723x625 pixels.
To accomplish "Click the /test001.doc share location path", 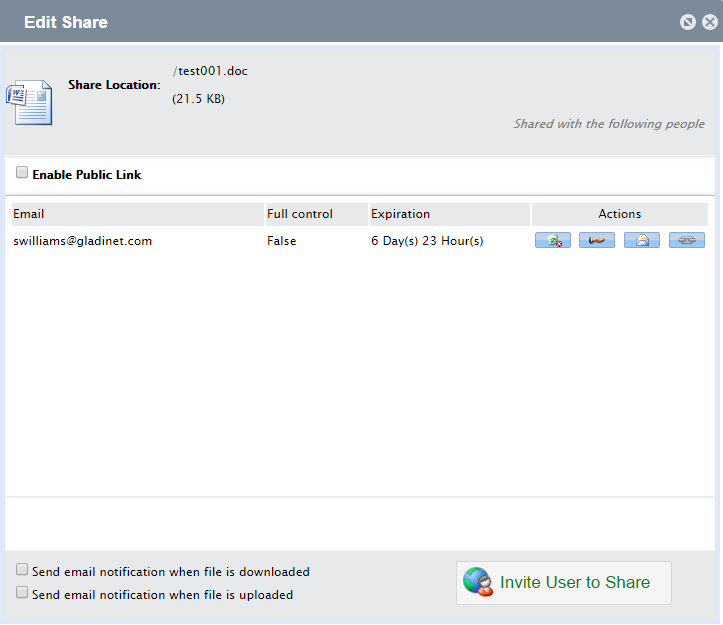I will coord(210,71).
